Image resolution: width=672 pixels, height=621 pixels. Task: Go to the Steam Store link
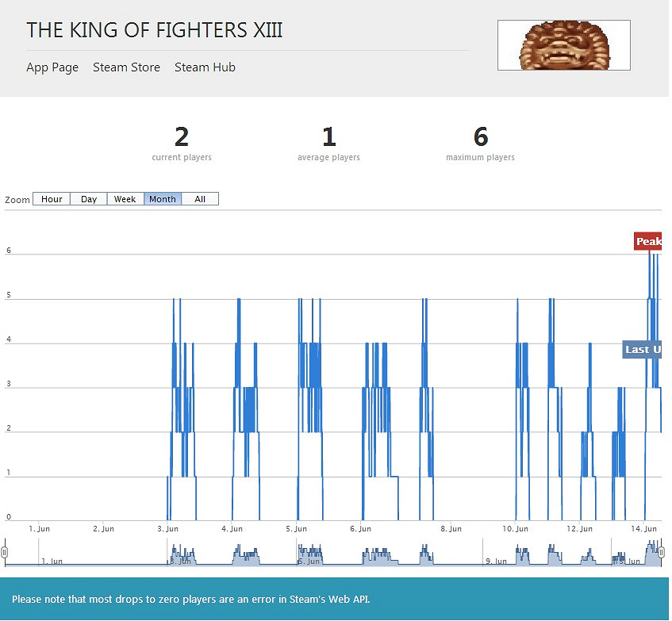tap(126, 67)
